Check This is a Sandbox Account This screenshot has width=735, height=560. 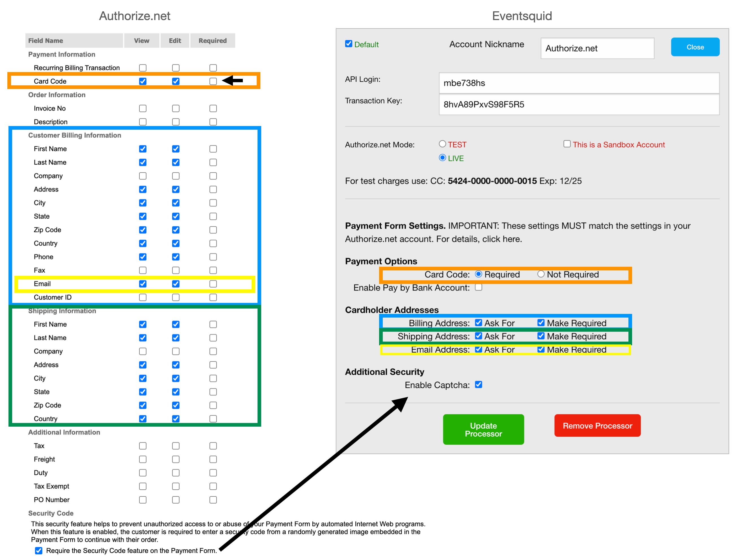pos(567,144)
